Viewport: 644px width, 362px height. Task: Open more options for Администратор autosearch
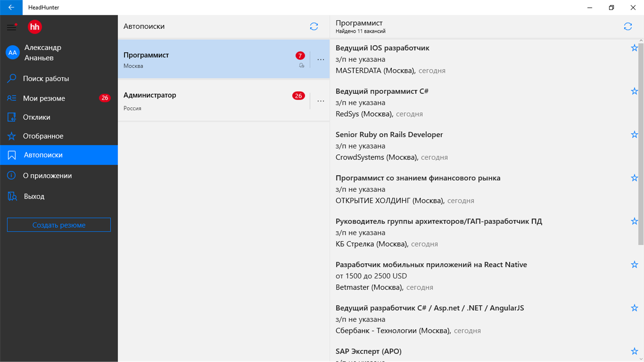[x=321, y=101]
